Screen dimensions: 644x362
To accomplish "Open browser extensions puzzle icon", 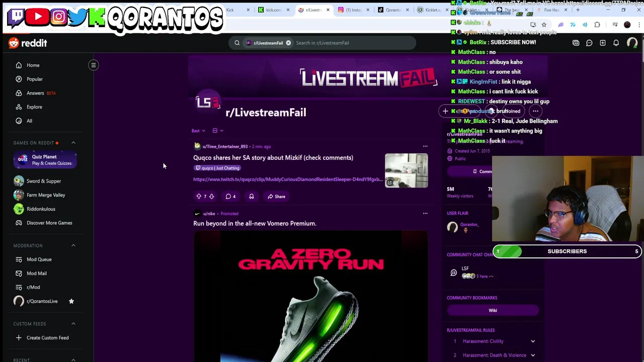I will click(597, 25).
